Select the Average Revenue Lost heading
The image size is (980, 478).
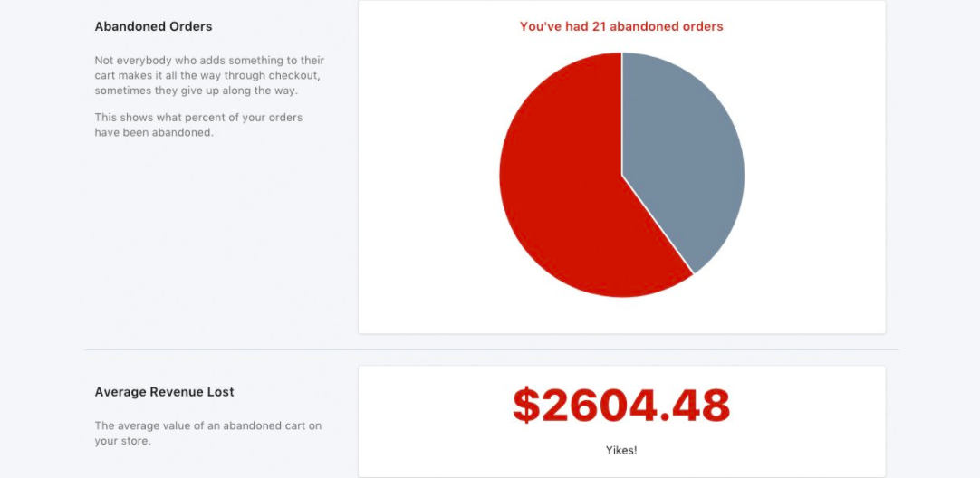[x=164, y=392]
